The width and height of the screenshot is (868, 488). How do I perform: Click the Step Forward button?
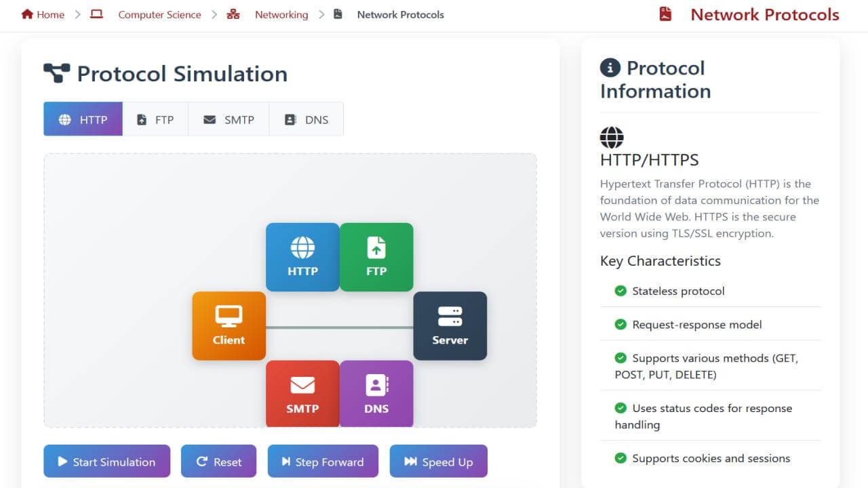323,462
